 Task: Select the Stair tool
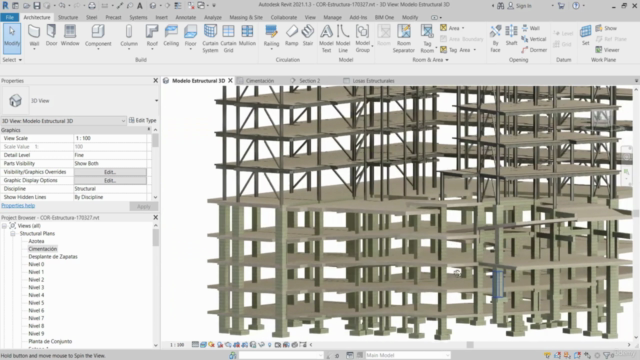308,36
